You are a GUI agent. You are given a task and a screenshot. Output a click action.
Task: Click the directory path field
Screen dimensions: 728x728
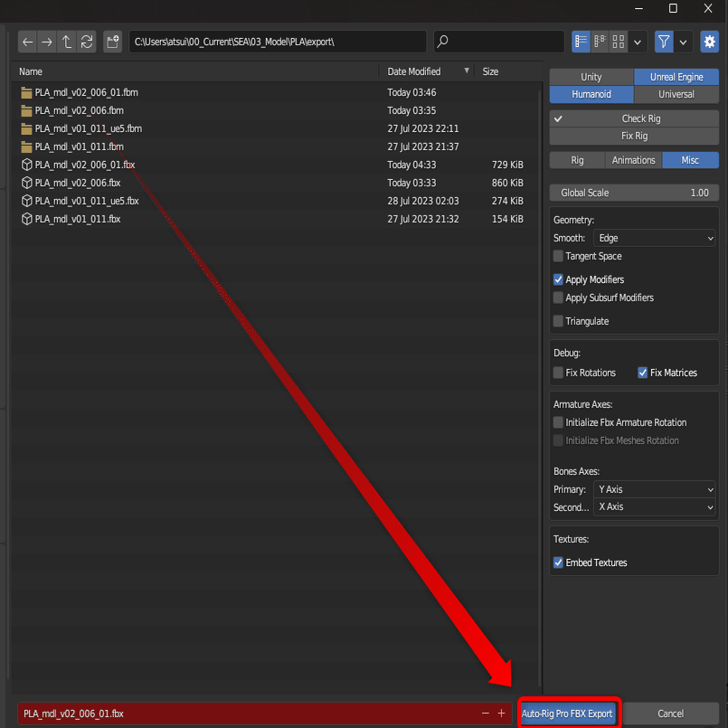(x=278, y=42)
